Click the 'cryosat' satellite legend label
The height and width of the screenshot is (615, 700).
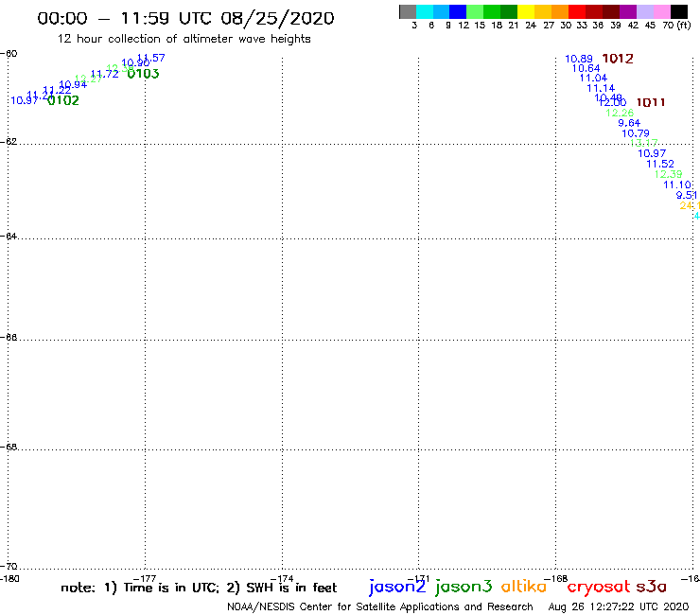(599, 587)
